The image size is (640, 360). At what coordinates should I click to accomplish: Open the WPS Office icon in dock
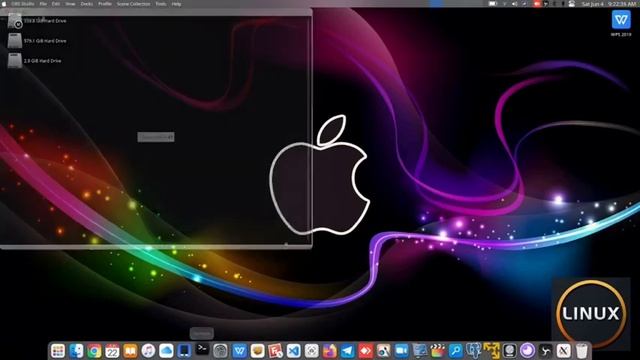click(240, 351)
